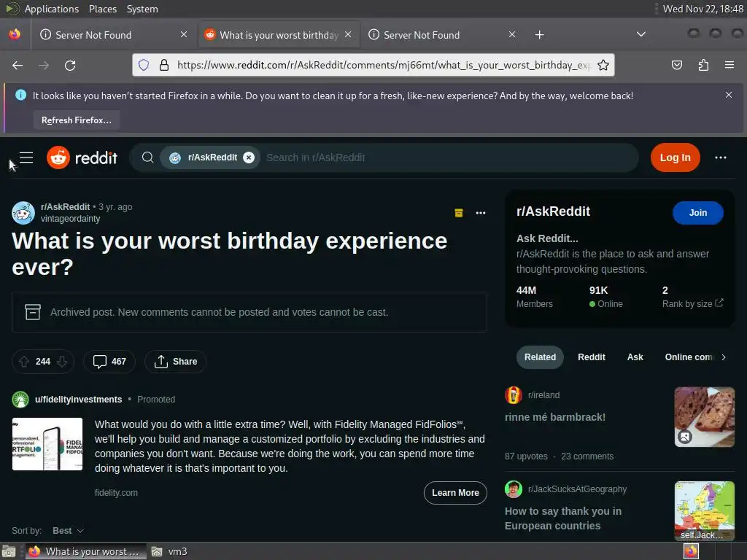This screenshot has height=560, width=747.
Task: Click the taskbar Firefox window button
Action: pyautogui.click(x=86, y=551)
